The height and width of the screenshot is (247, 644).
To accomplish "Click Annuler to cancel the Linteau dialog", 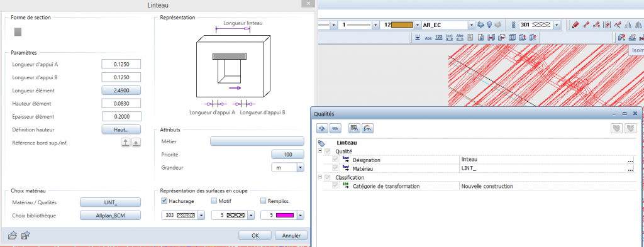I will (x=291, y=236).
